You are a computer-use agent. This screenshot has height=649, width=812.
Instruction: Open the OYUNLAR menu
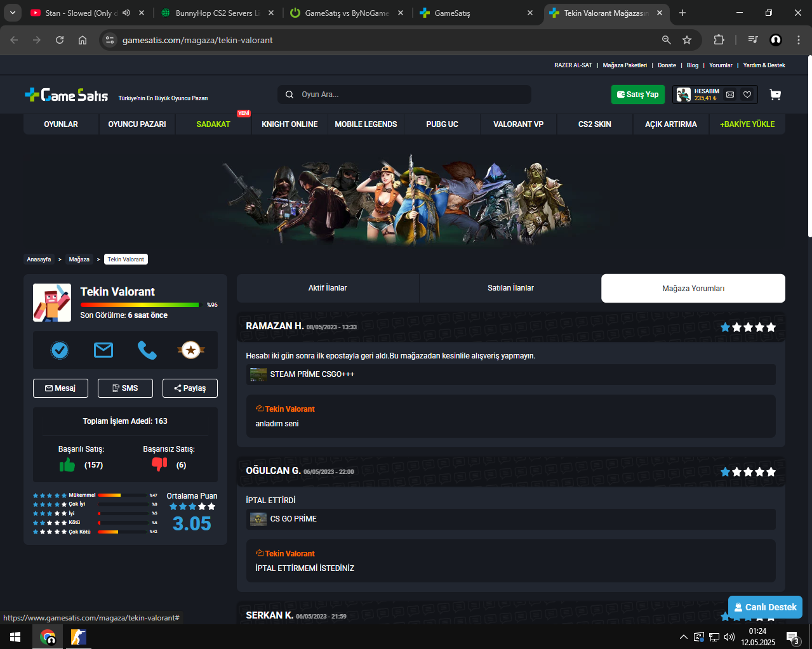61,124
